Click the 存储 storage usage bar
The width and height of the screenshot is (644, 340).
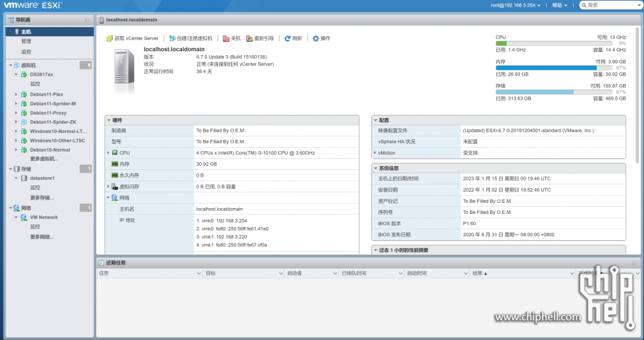click(x=553, y=93)
